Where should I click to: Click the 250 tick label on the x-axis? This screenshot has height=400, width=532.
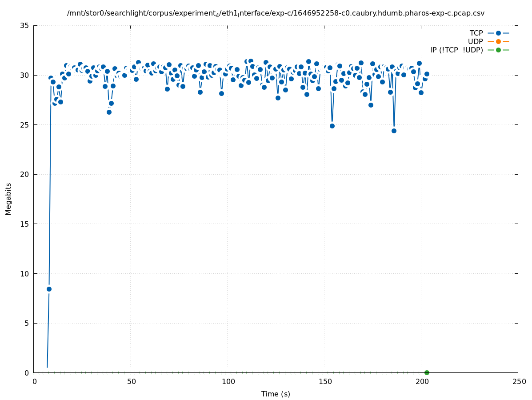click(519, 381)
